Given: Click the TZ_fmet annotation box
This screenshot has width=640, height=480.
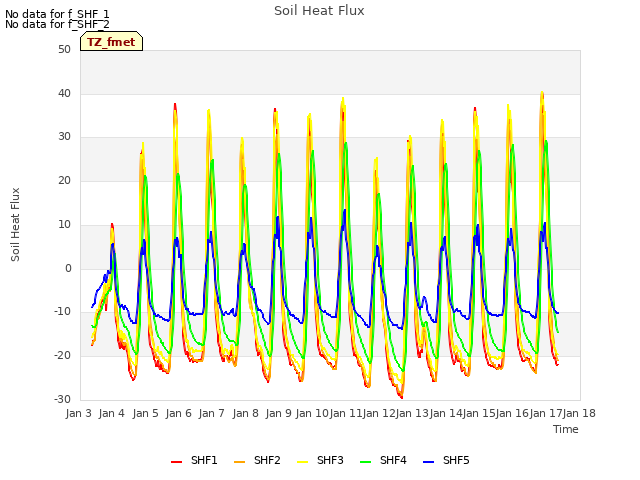Looking at the screenshot, I should point(111,41).
